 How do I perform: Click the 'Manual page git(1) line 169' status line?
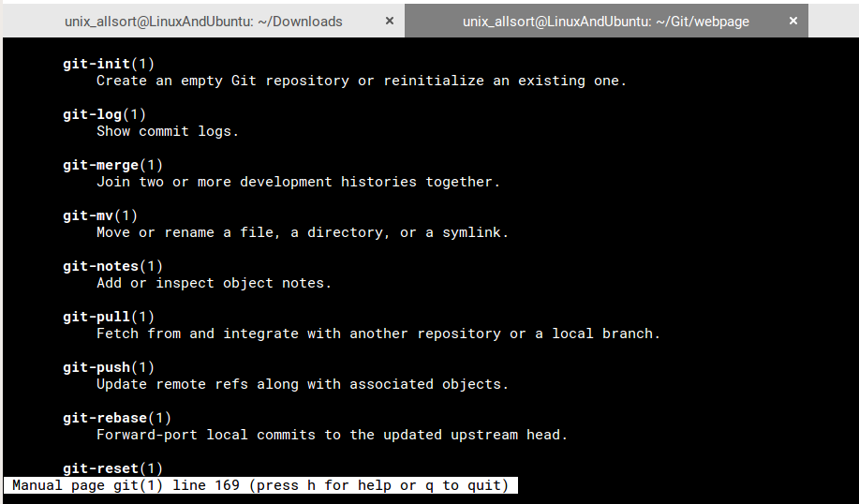click(x=260, y=485)
